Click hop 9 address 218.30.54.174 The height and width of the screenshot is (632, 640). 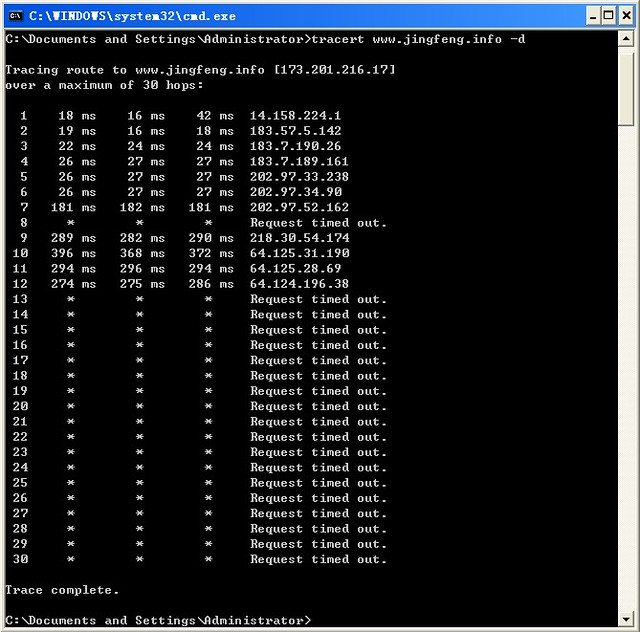tap(300, 238)
